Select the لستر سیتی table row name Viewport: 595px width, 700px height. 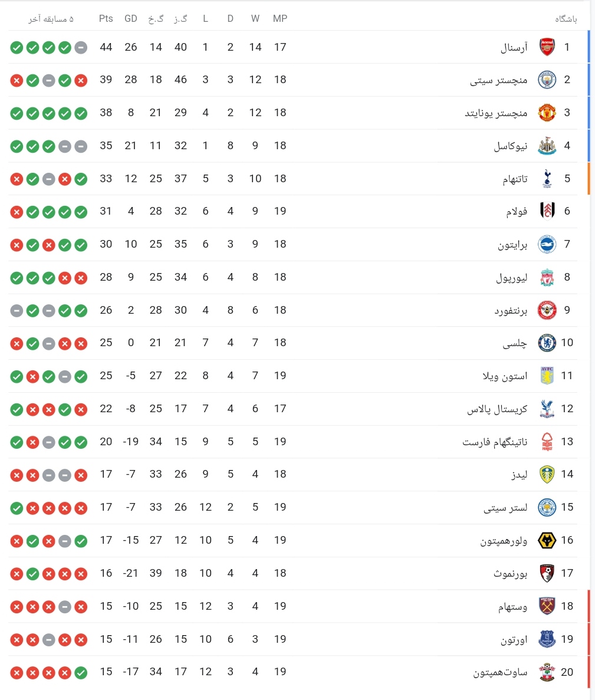505,508
